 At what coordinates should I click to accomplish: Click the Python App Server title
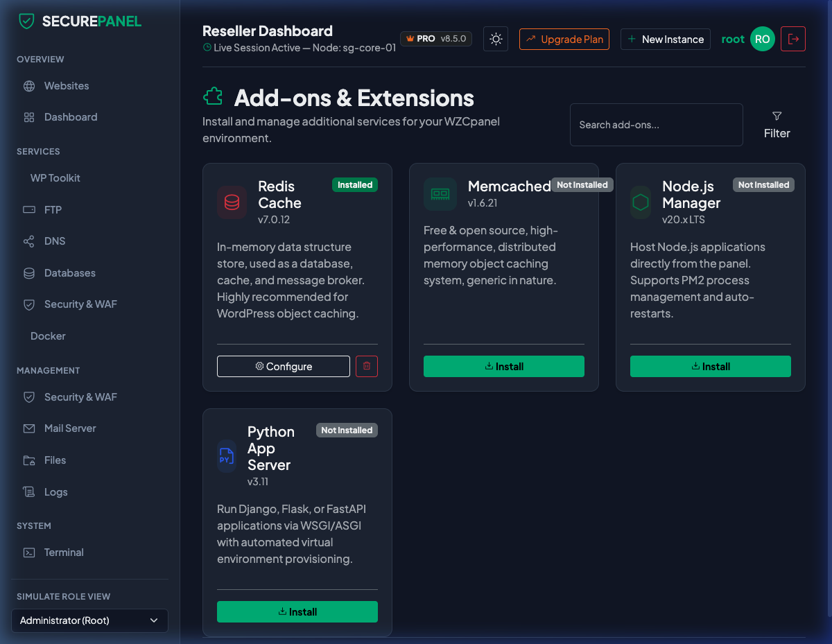[271, 449]
